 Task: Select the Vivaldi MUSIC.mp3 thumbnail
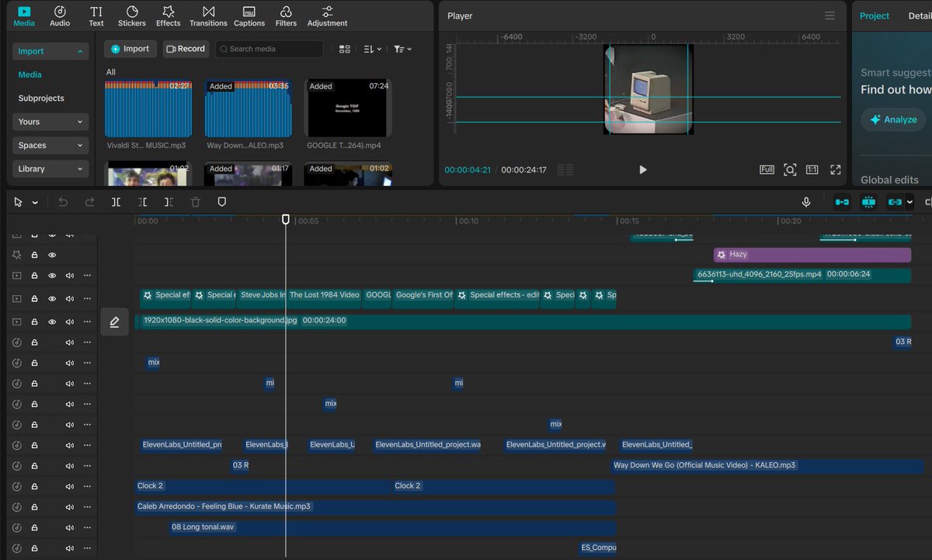[148, 108]
